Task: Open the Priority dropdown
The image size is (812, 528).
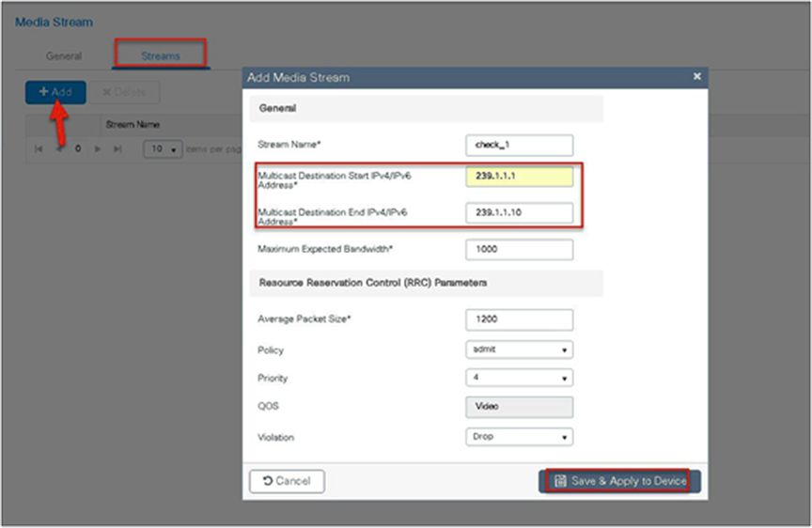Action: click(520, 378)
